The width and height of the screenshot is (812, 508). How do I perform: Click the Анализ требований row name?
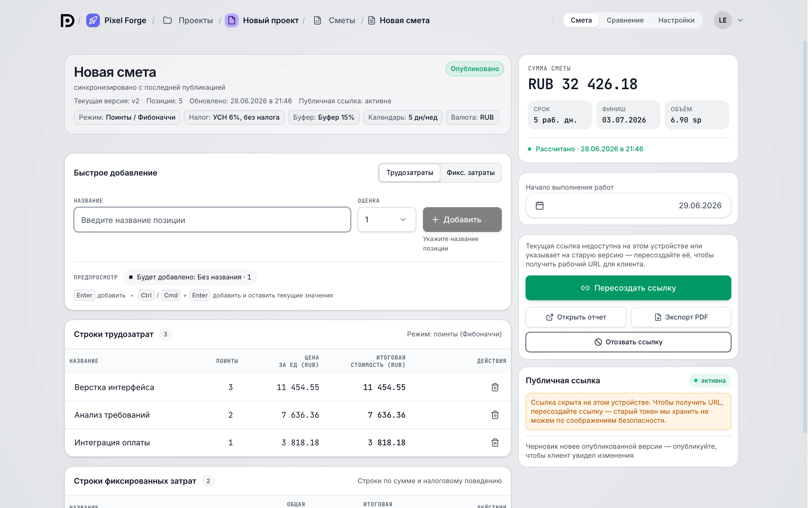pos(112,415)
